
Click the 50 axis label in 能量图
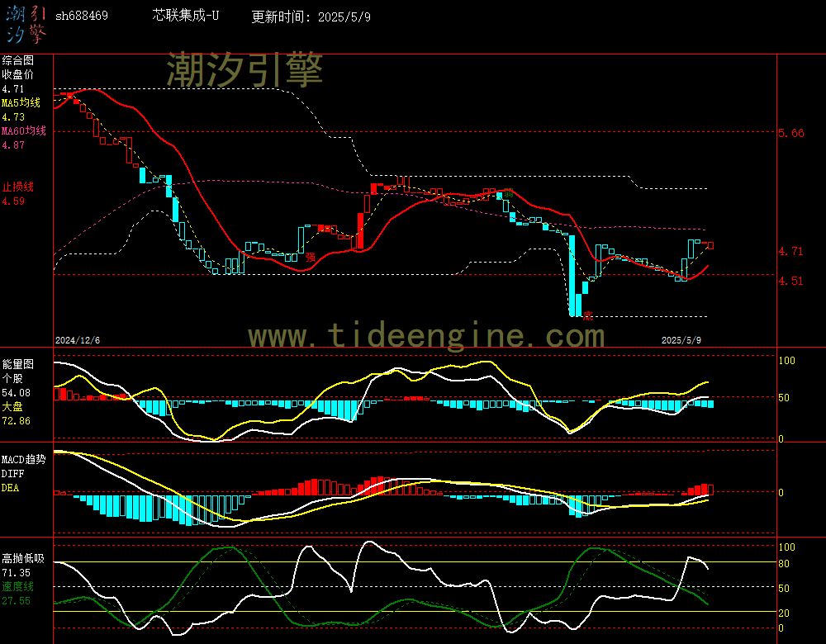[784, 398]
